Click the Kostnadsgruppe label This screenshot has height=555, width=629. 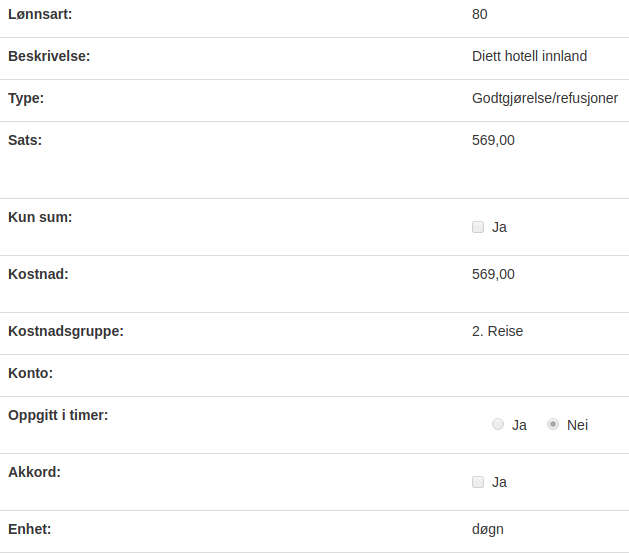click(x=66, y=332)
